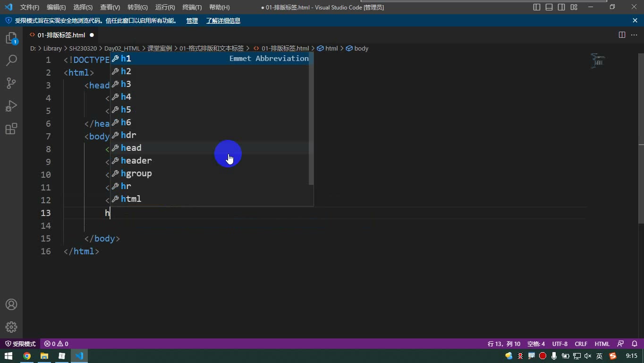Open editor More Actions ellipsis
Image resolution: width=644 pixels, height=363 pixels.
tap(634, 35)
